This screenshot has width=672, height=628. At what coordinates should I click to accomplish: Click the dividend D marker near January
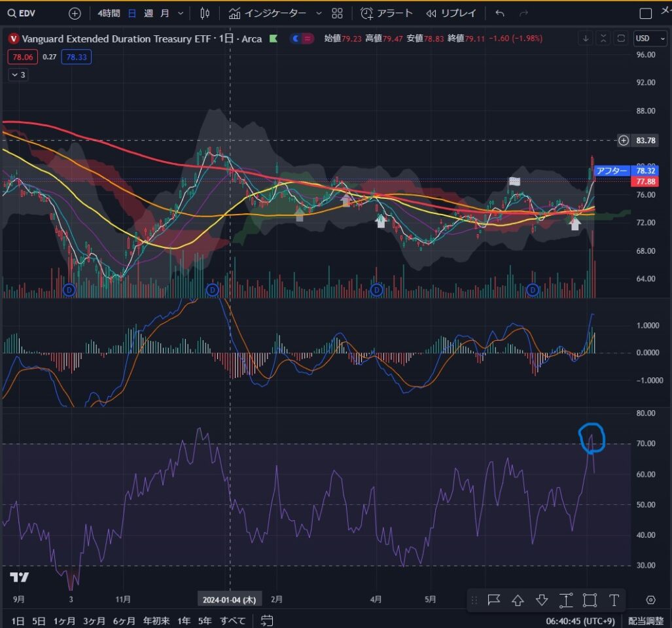(x=213, y=290)
